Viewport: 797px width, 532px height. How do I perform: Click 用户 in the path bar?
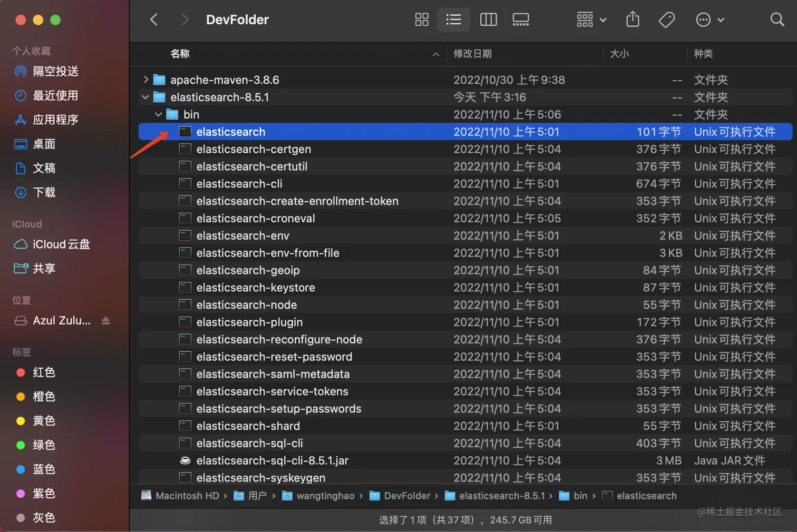250,496
